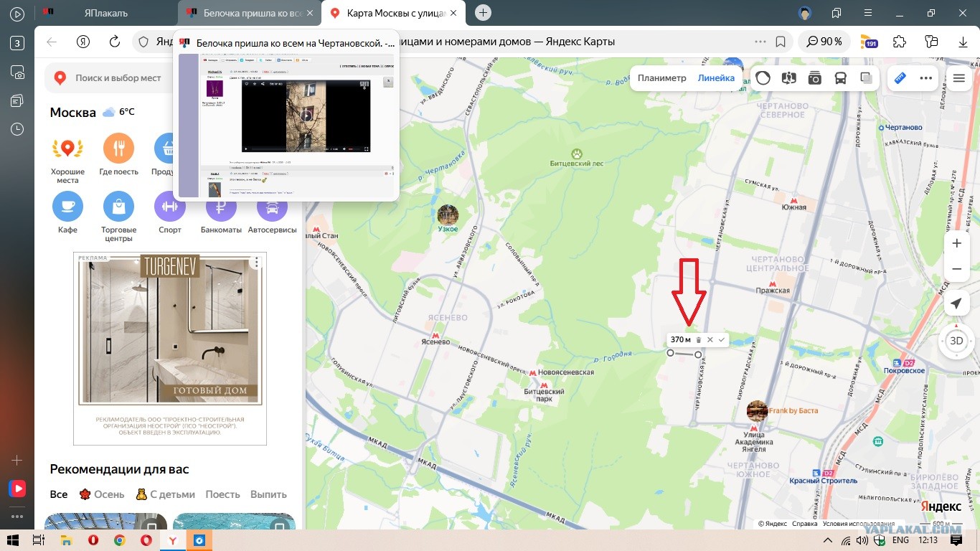Toggle the public transport bus layer

pyautogui.click(x=841, y=78)
